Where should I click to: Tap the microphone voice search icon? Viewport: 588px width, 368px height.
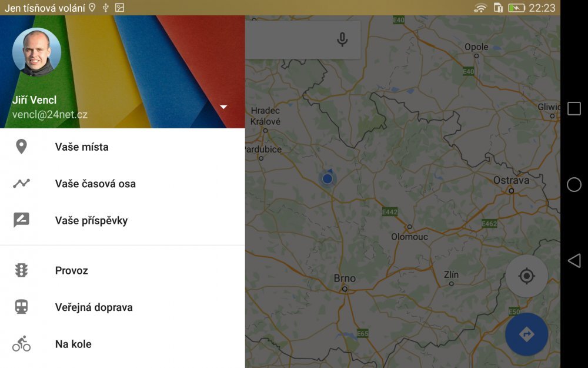point(342,39)
